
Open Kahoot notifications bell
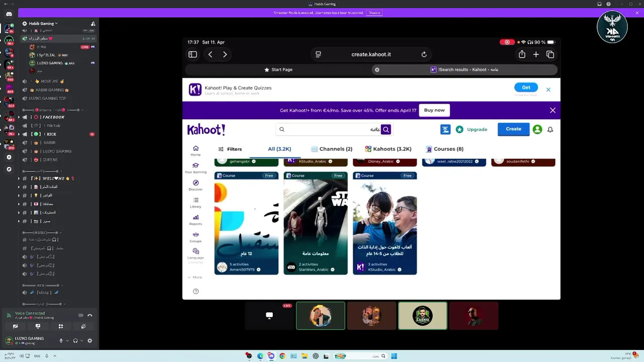pos(550,129)
